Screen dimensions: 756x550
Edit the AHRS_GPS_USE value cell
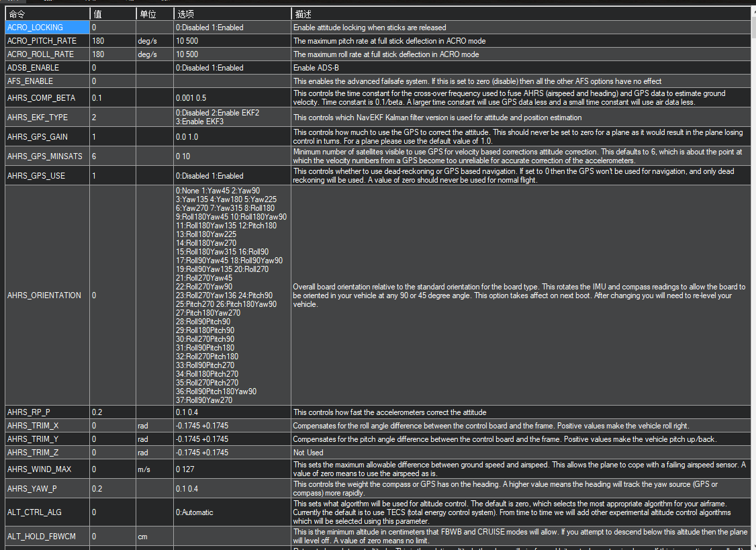pos(113,176)
